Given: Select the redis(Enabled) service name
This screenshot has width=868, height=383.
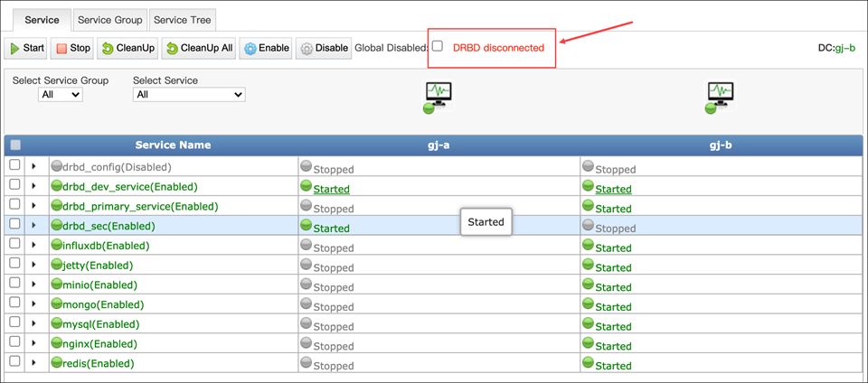Looking at the screenshot, I should coord(98,363).
